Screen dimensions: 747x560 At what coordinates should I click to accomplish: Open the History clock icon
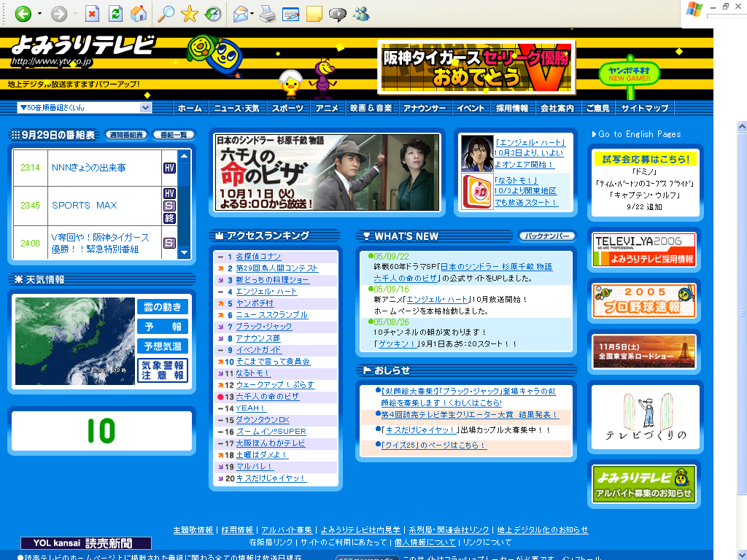pyautogui.click(x=213, y=13)
